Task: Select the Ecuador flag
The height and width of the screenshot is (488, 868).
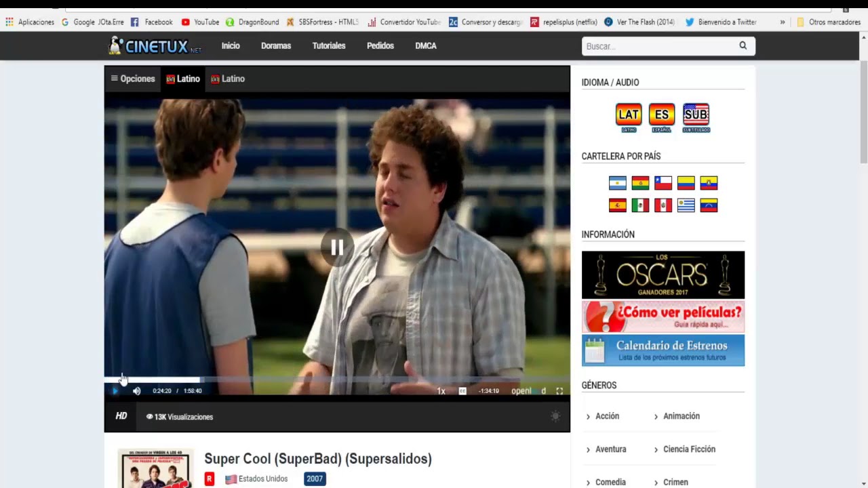Action: pyautogui.click(x=709, y=183)
